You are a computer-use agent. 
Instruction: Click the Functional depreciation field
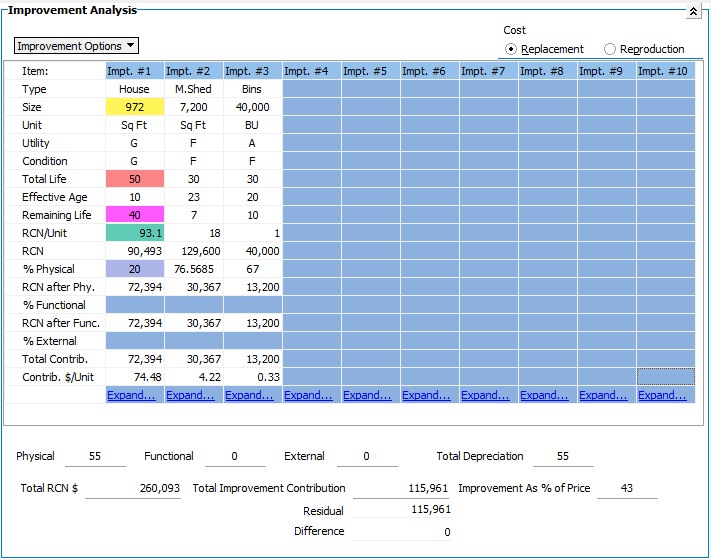click(x=235, y=456)
